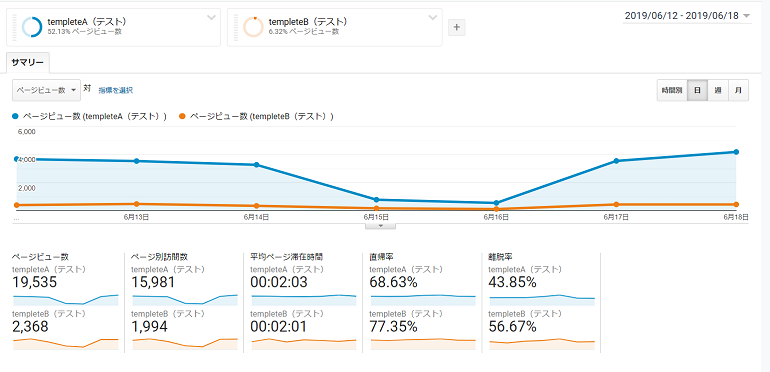Click the ページビュー数 2,368 value
The image size is (770, 372).
coord(30,326)
